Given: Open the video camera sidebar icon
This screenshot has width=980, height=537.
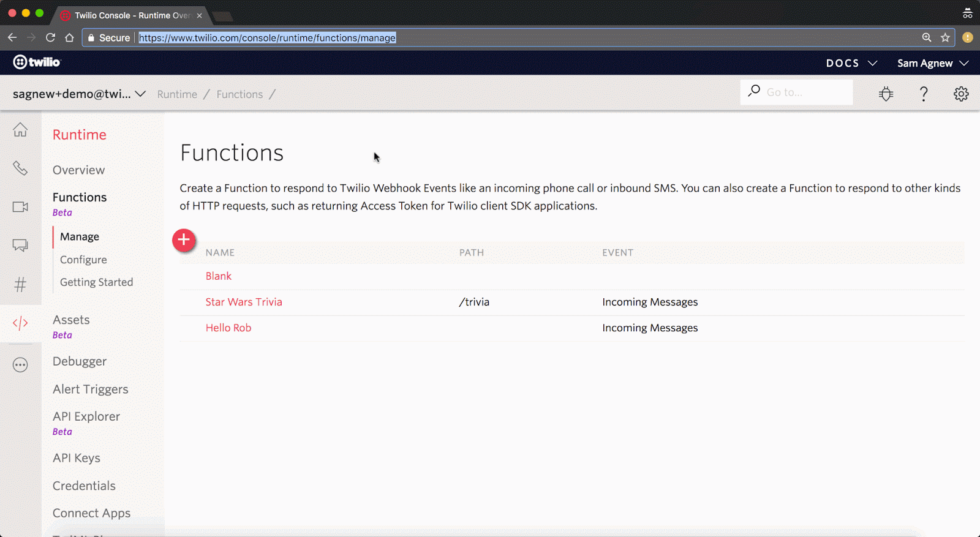Looking at the screenshot, I should (20, 207).
